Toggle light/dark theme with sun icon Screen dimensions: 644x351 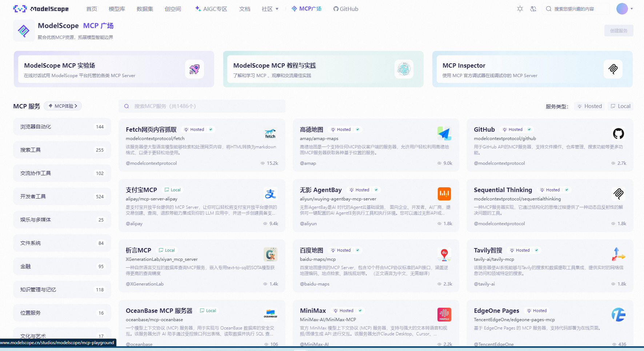[x=520, y=9]
